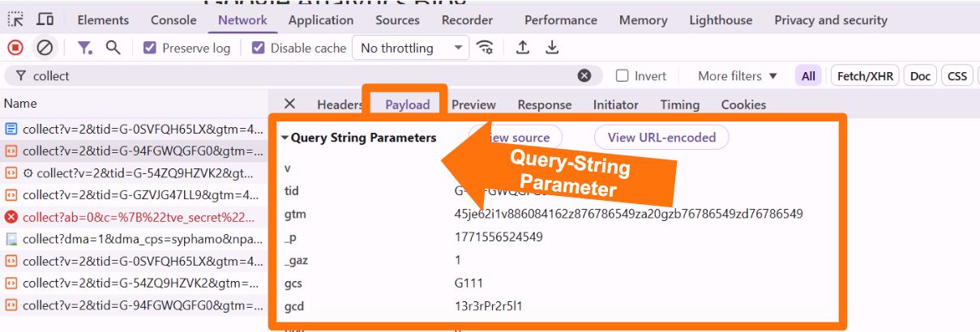Select request G-GZVJG47LL9 row
The width and height of the screenshot is (980, 332).
click(x=134, y=194)
